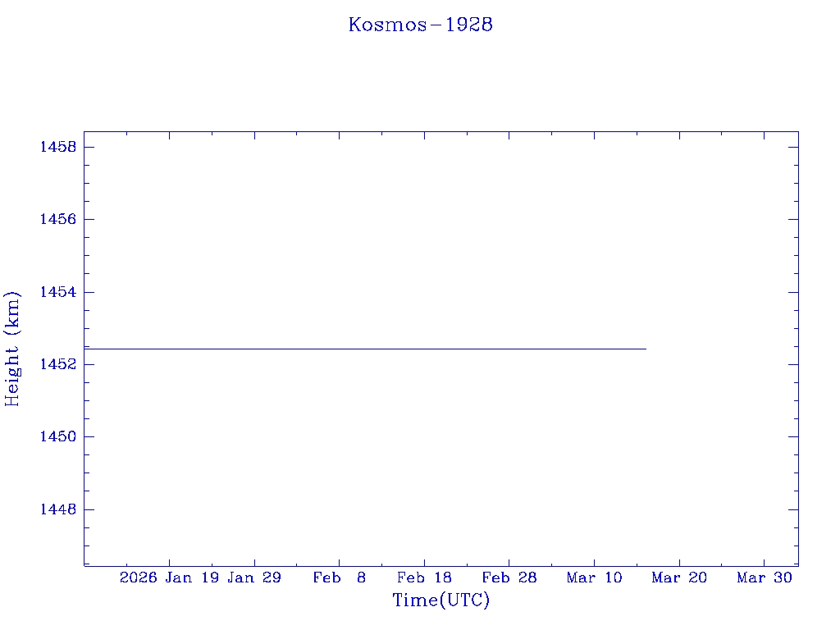Select the Jan 29 date label

click(x=254, y=578)
